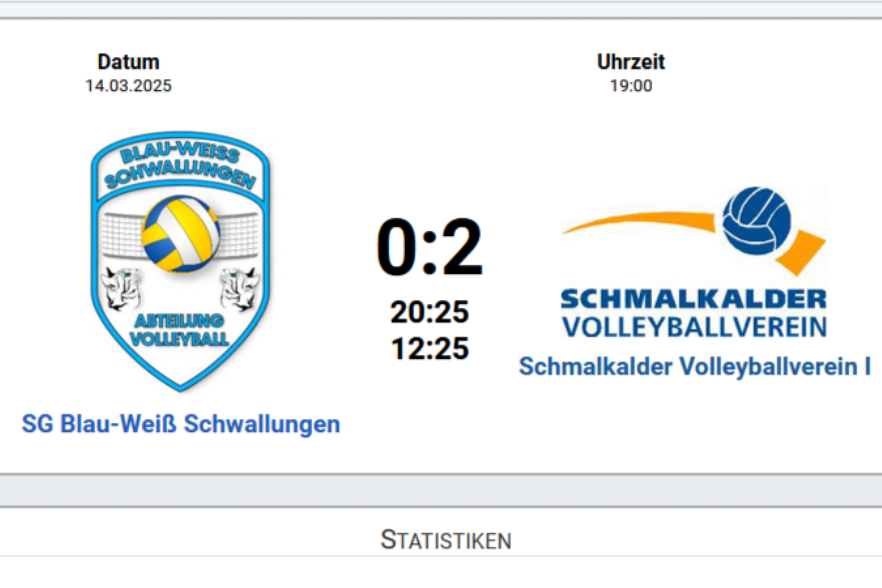Click the SG Blau-Weiß Schwallungen team link
Viewport: 882px width, 588px height.
pyautogui.click(x=181, y=424)
